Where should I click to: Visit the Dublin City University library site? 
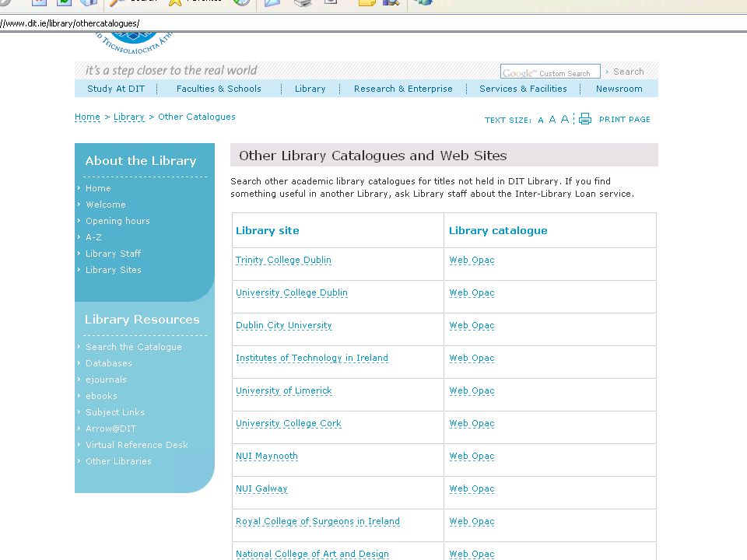[x=283, y=325]
